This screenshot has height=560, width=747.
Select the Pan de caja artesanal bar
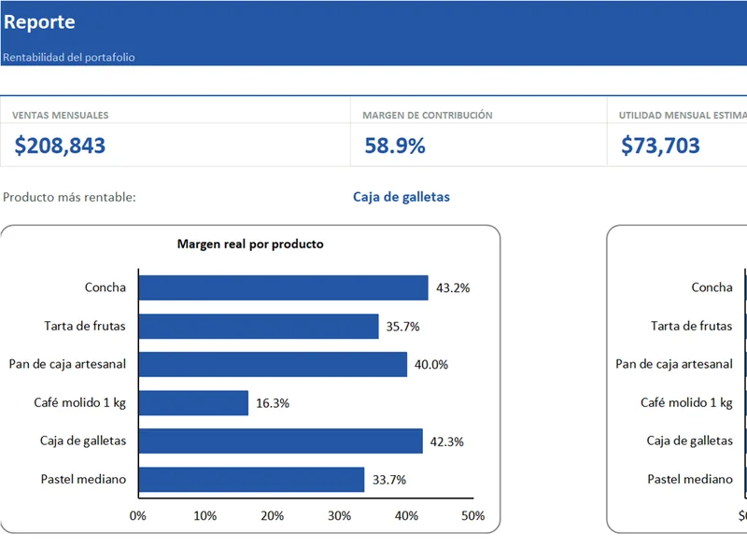coord(273,364)
